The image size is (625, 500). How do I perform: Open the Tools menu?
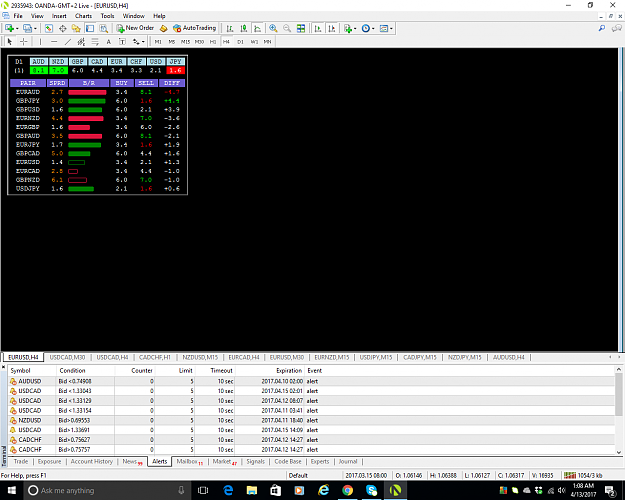tap(107, 16)
